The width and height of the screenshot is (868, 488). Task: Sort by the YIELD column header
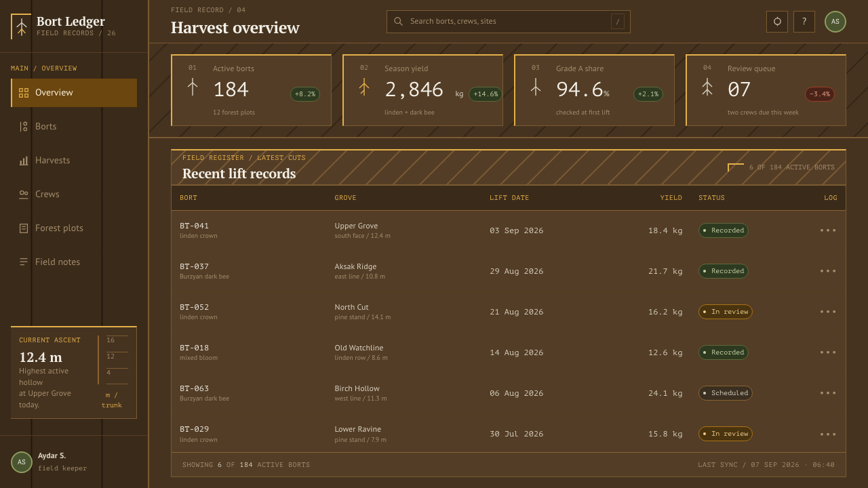tap(671, 198)
